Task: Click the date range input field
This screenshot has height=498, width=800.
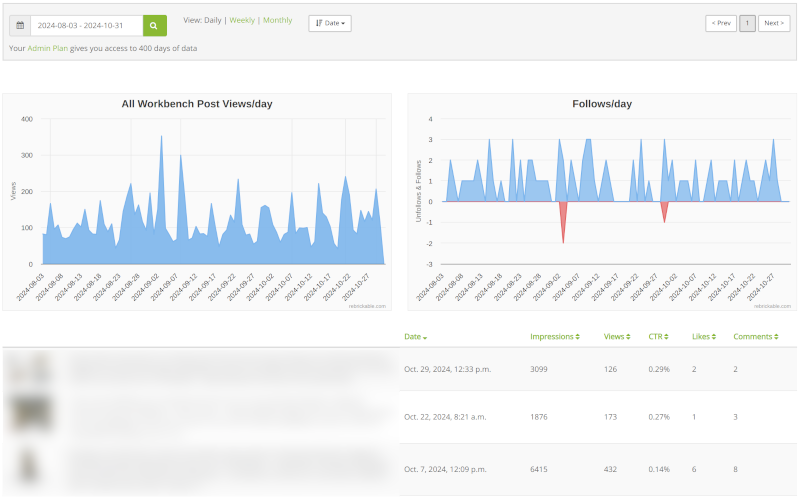Action: pos(86,24)
